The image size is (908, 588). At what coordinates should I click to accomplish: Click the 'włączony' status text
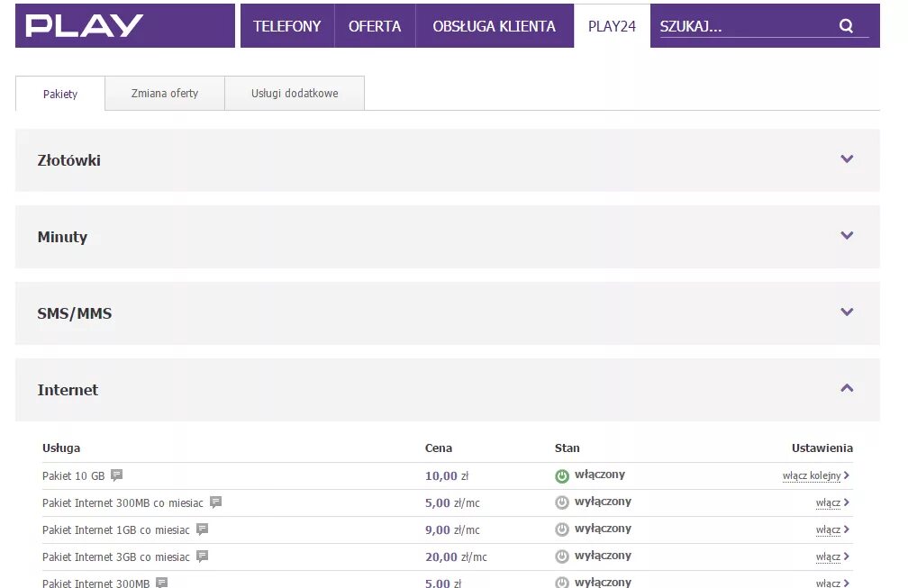[x=600, y=475]
